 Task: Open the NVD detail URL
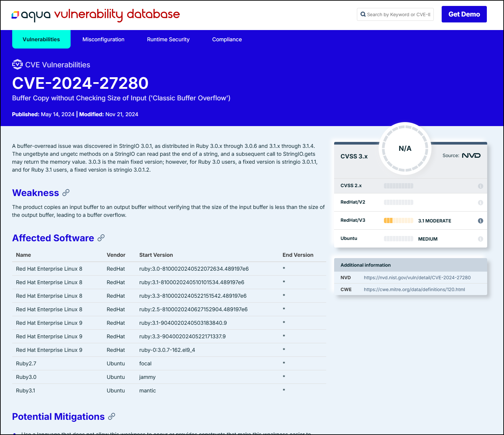[417, 278]
